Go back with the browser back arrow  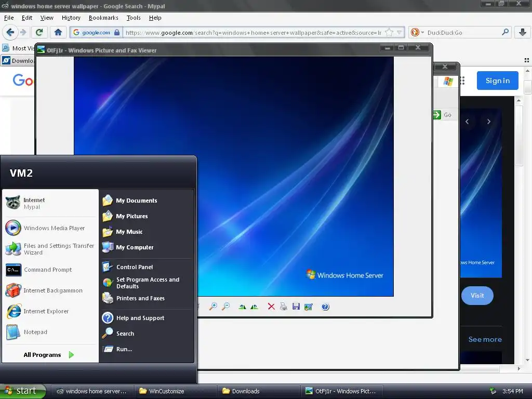10,32
